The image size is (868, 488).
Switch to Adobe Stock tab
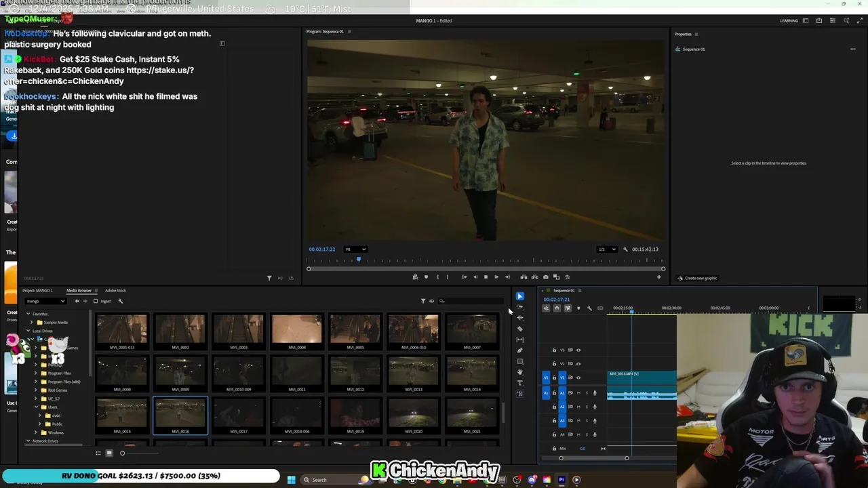[115, 291]
